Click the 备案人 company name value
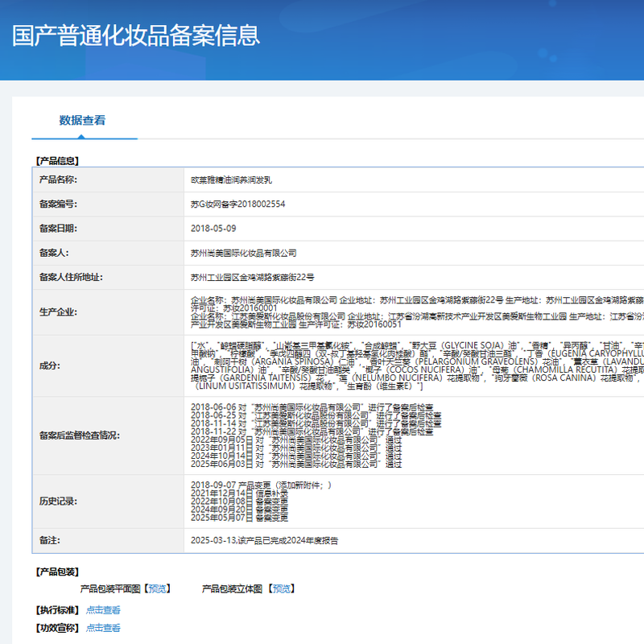Viewport: 644px width, 644px height. click(x=243, y=253)
